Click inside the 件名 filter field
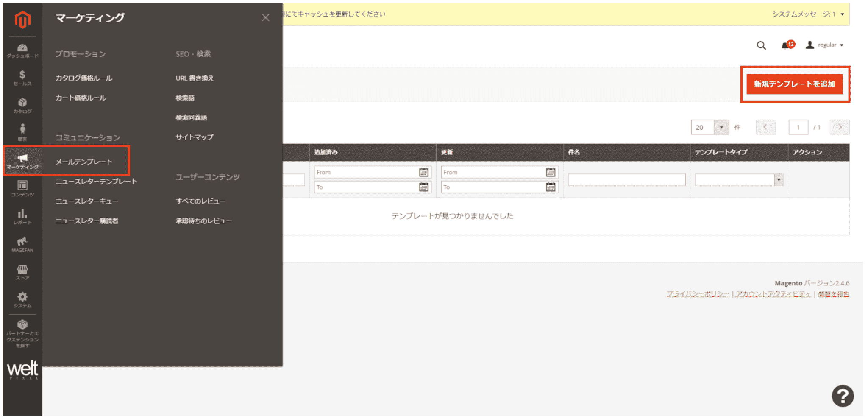868x419 pixels. point(626,179)
